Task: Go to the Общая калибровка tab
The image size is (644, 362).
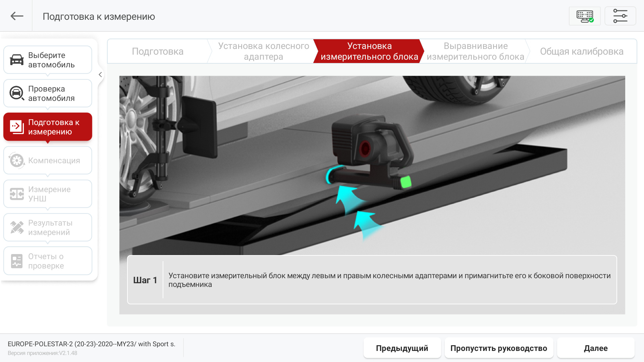Action: coord(581,51)
